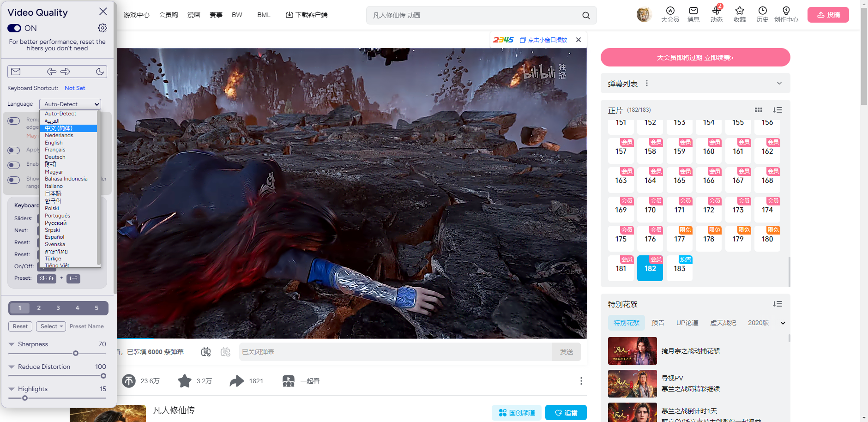Open the Language dropdown

coord(70,104)
